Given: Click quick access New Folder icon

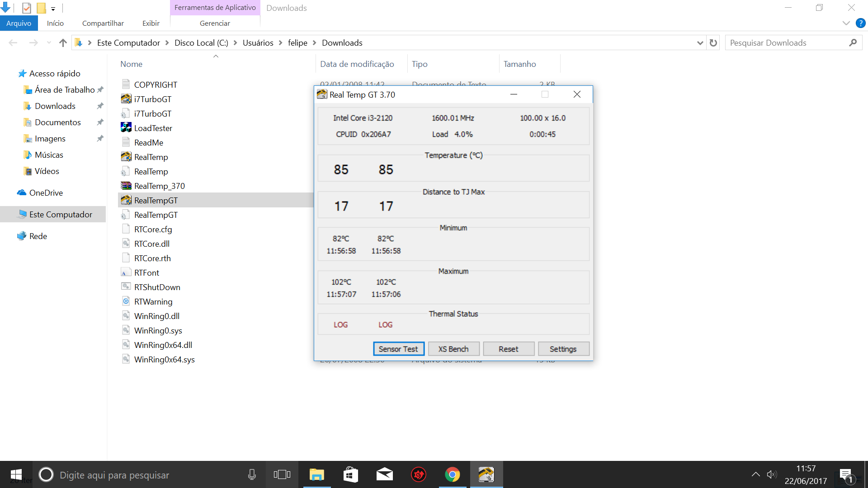Looking at the screenshot, I should click(x=41, y=8).
